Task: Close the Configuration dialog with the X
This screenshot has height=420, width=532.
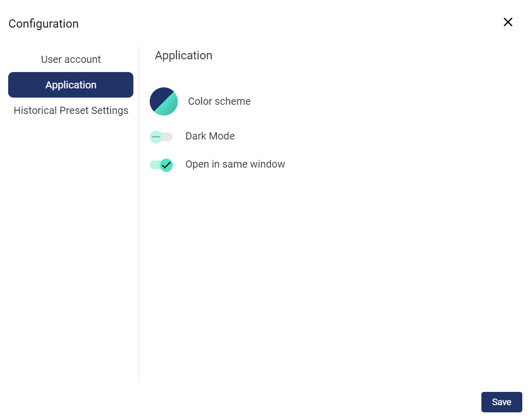Action: tap(507, 22)
